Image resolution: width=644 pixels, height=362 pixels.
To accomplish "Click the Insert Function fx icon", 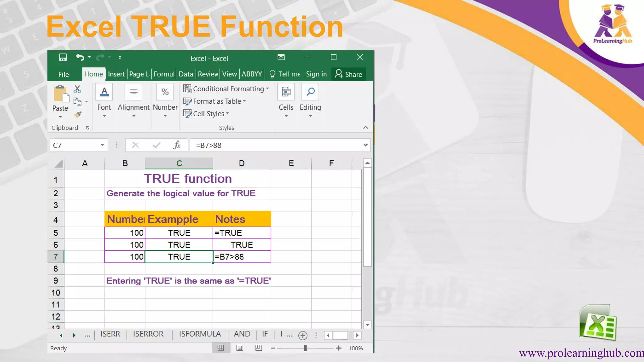I will click(x=177, y=145).
